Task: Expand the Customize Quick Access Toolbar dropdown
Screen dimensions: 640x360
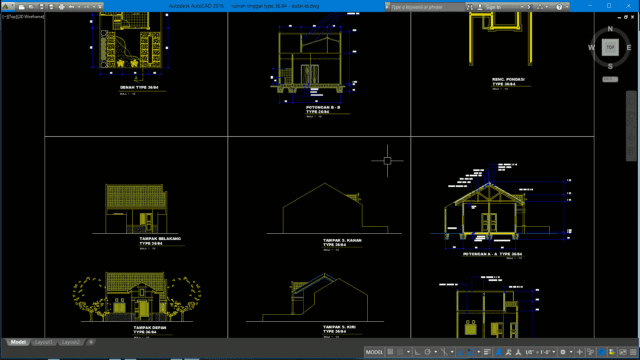Action: pyautogui.click(x=100, y=7)
